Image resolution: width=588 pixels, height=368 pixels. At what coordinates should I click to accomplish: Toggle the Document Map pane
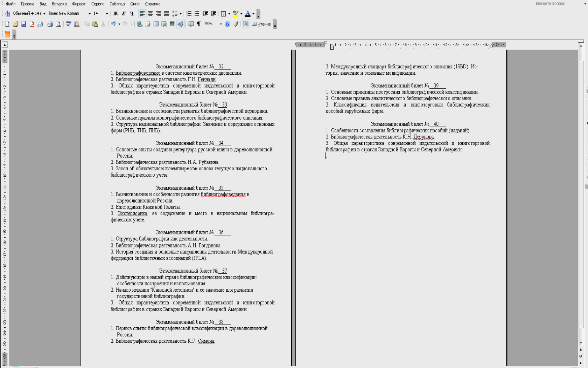[190, 24]
